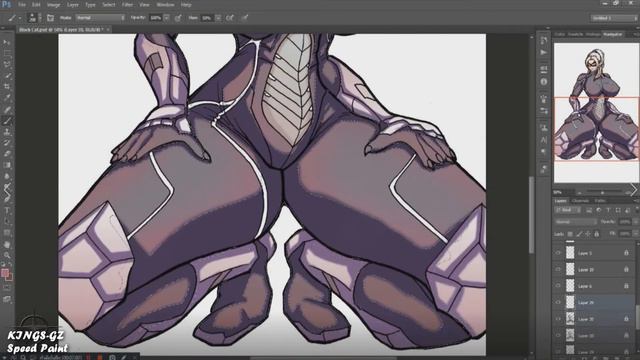
Task: Open the collapsed Actions panel icon
Action: 544,53
